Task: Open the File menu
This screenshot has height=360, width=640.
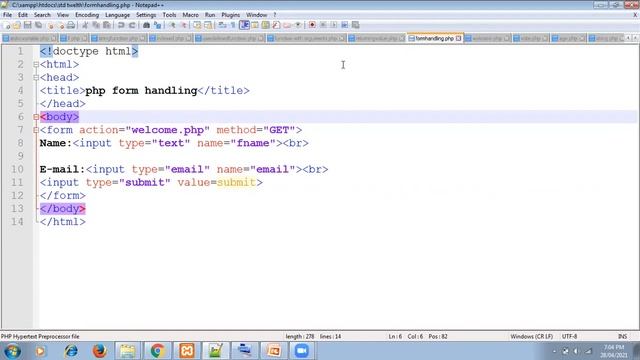Action: 7,15
